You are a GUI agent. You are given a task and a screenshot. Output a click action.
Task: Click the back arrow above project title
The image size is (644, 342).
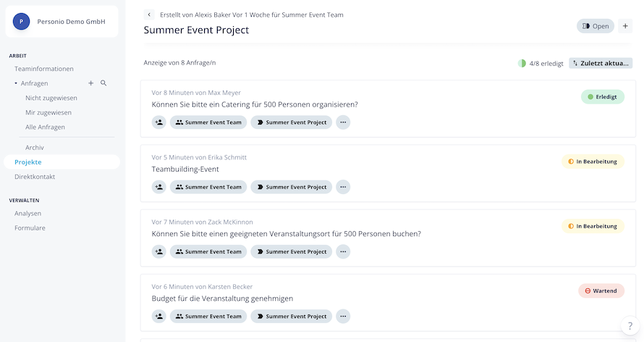point(149,14)
